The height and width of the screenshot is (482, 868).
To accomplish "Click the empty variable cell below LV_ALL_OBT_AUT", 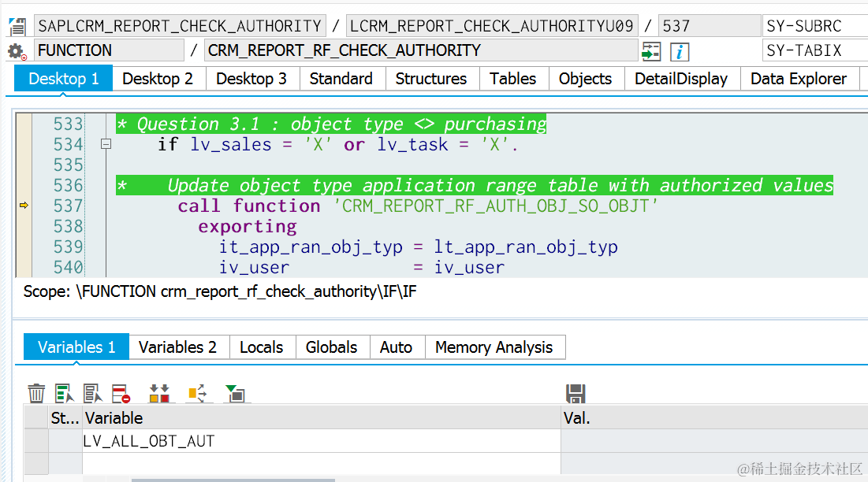I will (321, 463).
